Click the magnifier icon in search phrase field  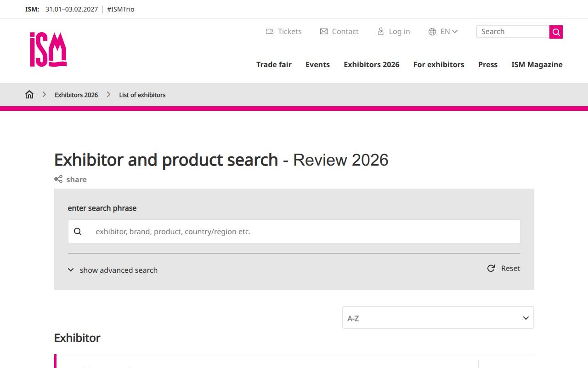click(x=78, y=231)
